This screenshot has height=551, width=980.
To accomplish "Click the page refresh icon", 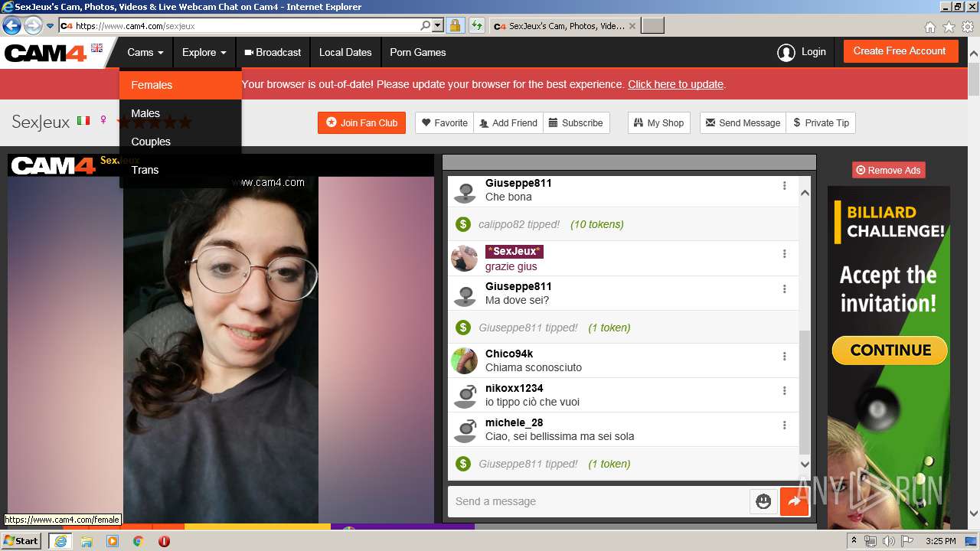I will (477, 25).
